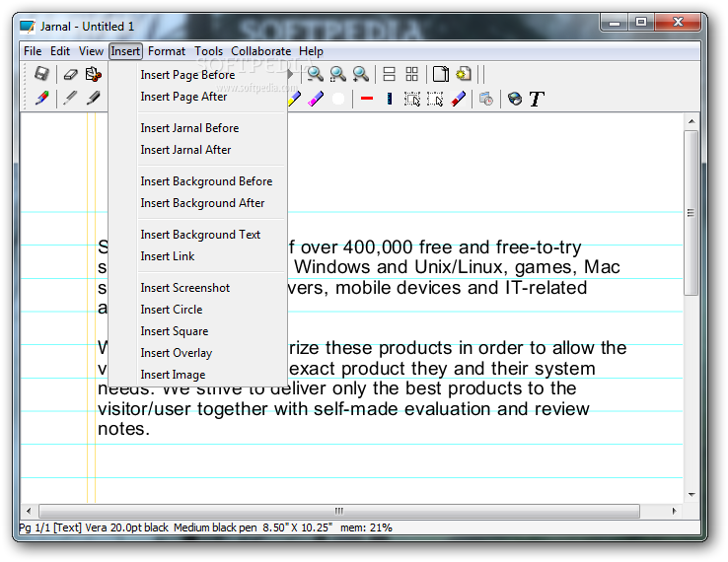Open the Format menu
The height and width of the screenshot is (562, 728).
(x=166, y=51)
